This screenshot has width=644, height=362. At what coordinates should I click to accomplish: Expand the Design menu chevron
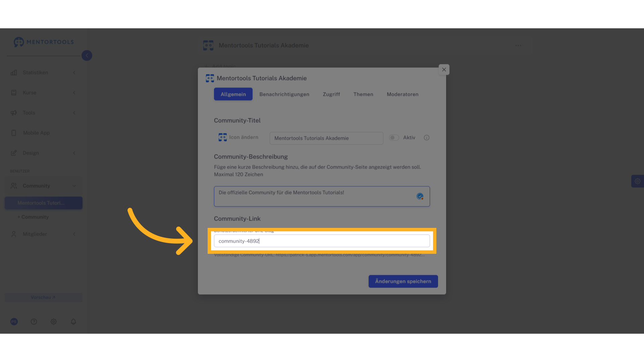pyautogui.click(x=74, y=153)
